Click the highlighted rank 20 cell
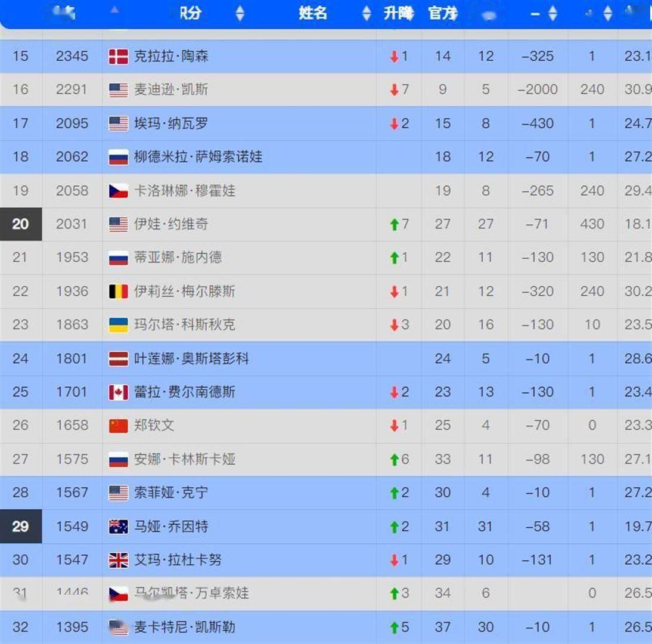 click(20, 224)
